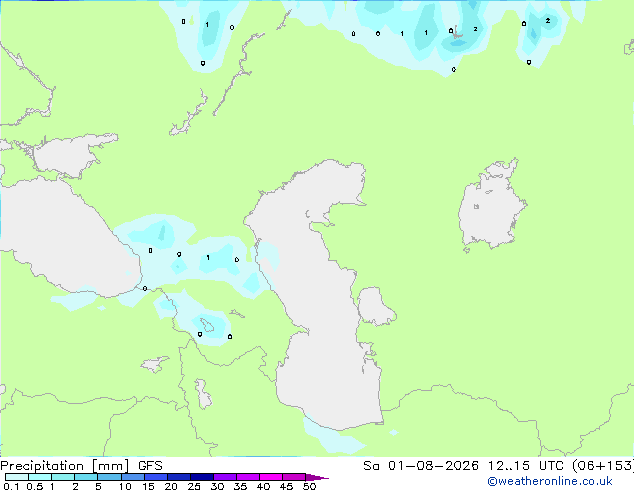Click the above-50 arrow tip of legend
This screenshot has height=490, width=634.
(317, 477)
